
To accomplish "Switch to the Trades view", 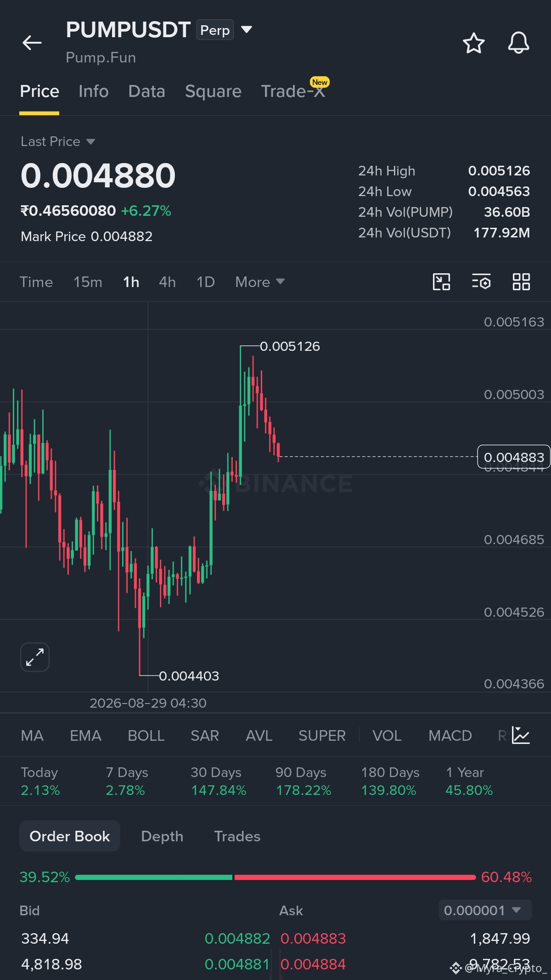I will [237, 836].
